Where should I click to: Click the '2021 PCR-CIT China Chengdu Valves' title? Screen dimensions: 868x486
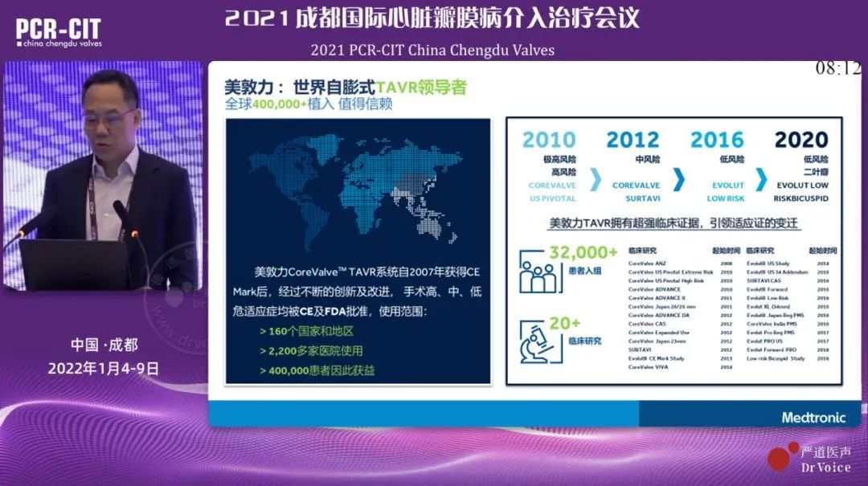click(x=432, y=50)
